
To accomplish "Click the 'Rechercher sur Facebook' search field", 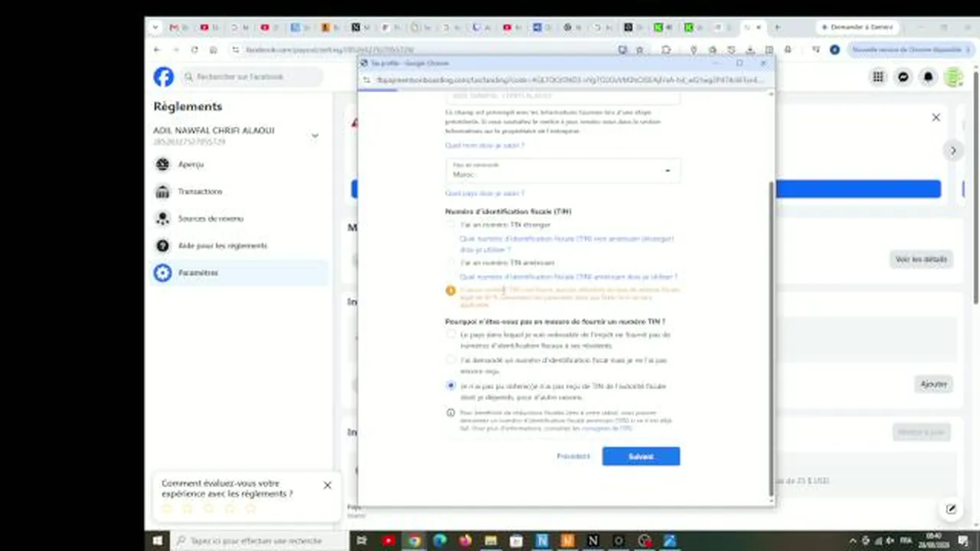I will click(252, 77).
